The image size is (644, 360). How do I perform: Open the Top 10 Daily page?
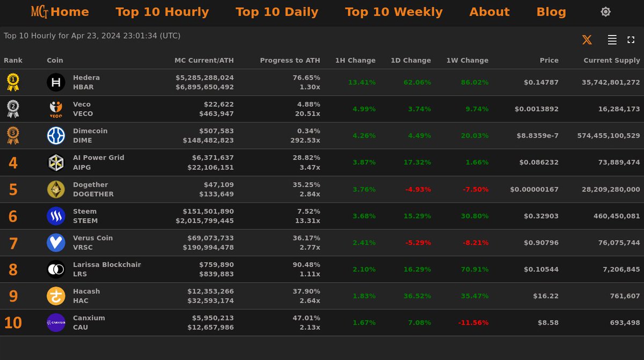[x=277, y=12]
